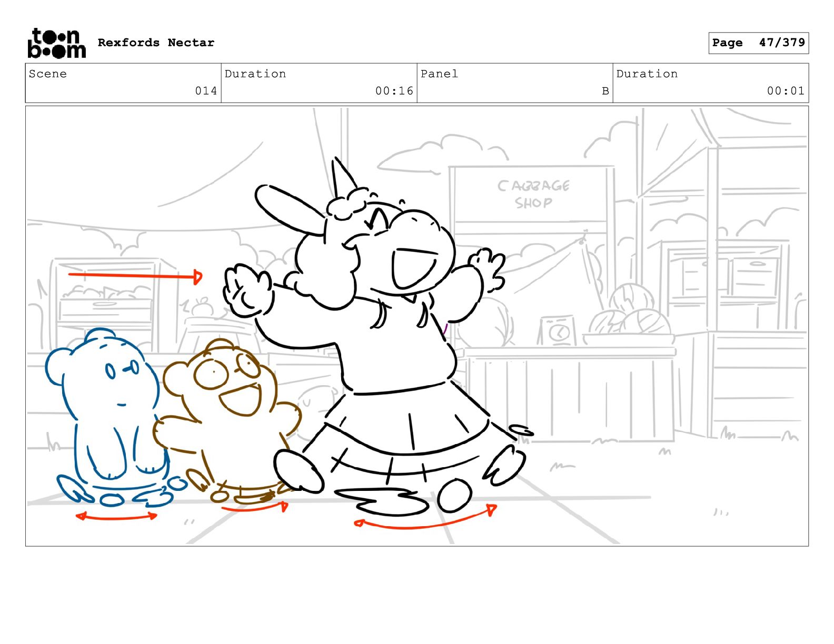Click the storyboard panel drawing thumbnail
This screenshot has width=834, height=644.
(x=417, y=326)
